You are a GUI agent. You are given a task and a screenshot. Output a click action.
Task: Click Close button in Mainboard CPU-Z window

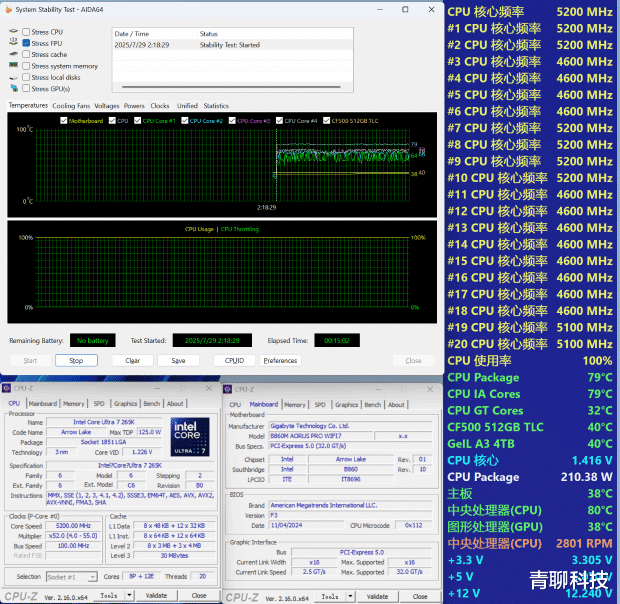pyautogui.click(x=420, y=596)
